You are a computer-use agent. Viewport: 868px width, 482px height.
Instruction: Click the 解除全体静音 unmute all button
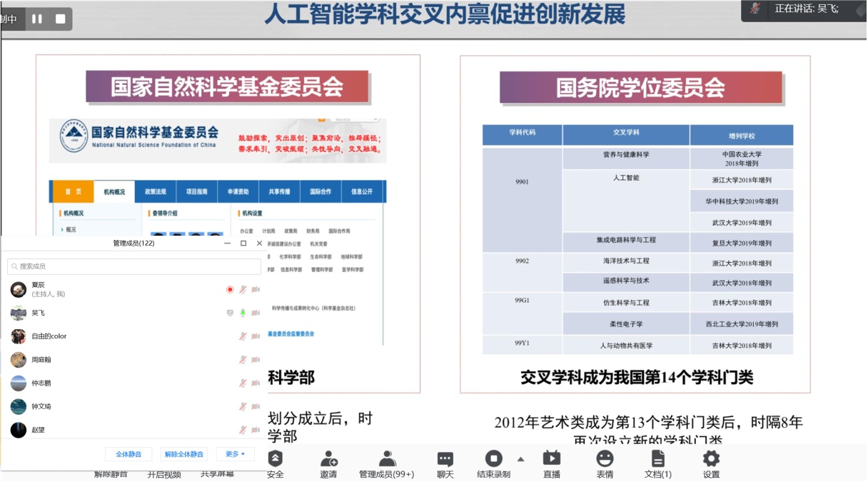click(x=183, y=454)
